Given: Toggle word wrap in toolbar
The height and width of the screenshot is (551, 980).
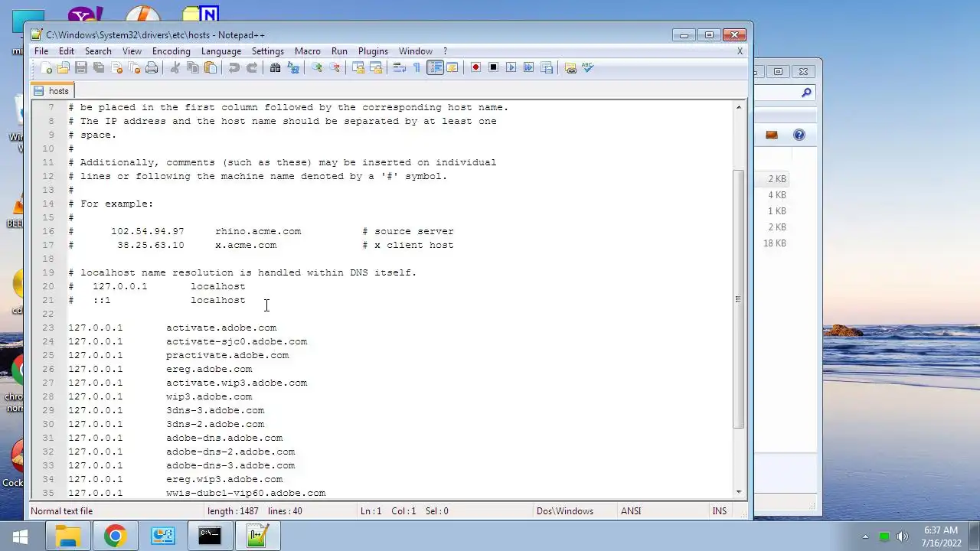Looking at the screenshot, I should tap(399, 68).
